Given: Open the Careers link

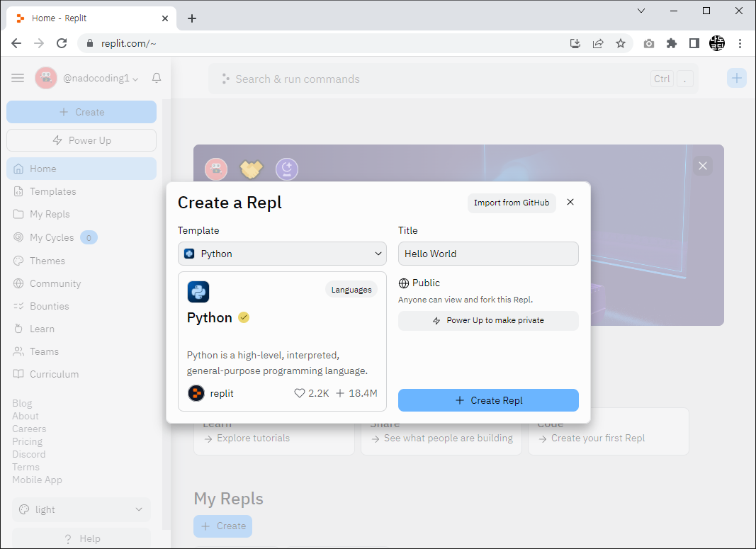Looking at the screenshot, I should [x=30, y=429].
